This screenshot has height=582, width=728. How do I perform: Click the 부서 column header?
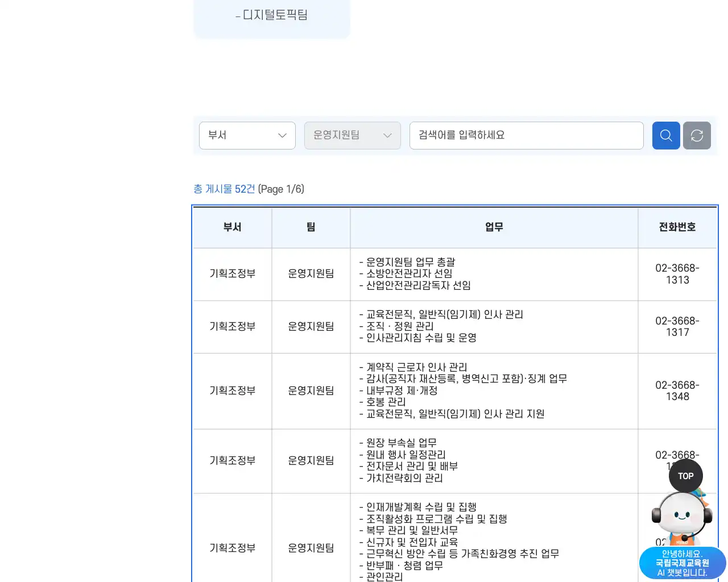[x=232, y=227]
